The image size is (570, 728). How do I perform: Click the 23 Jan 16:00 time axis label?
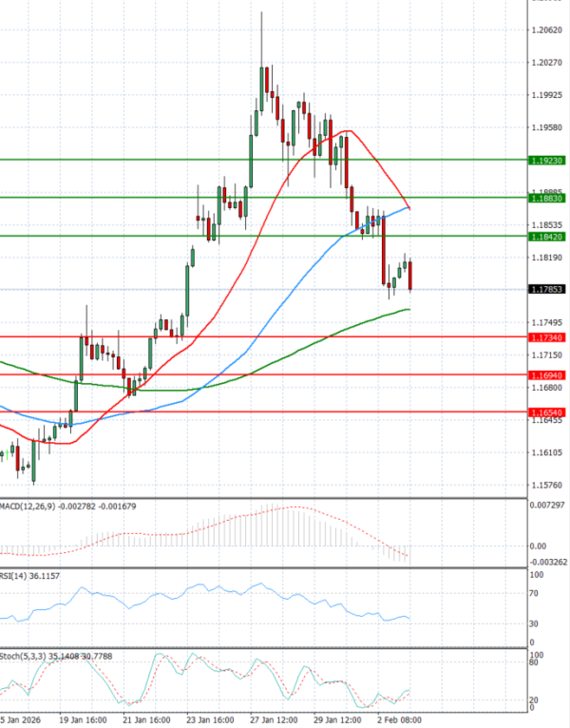(209, 718)
